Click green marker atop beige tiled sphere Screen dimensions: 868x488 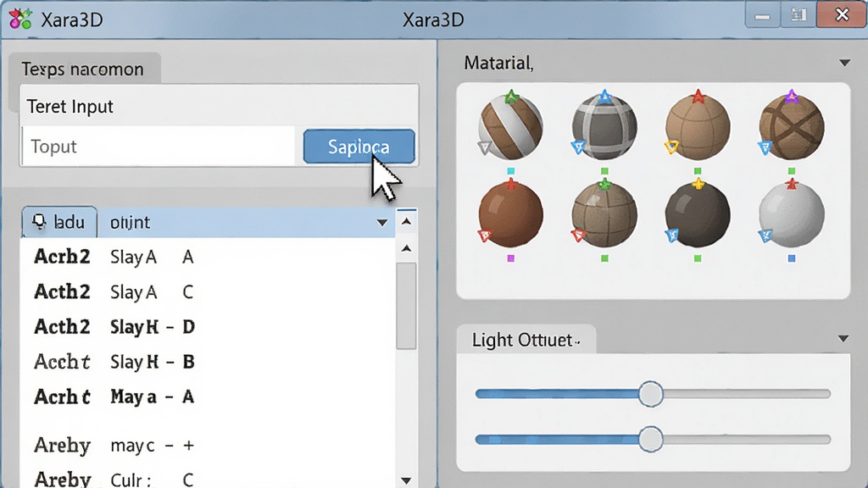[x=604, y=184]
